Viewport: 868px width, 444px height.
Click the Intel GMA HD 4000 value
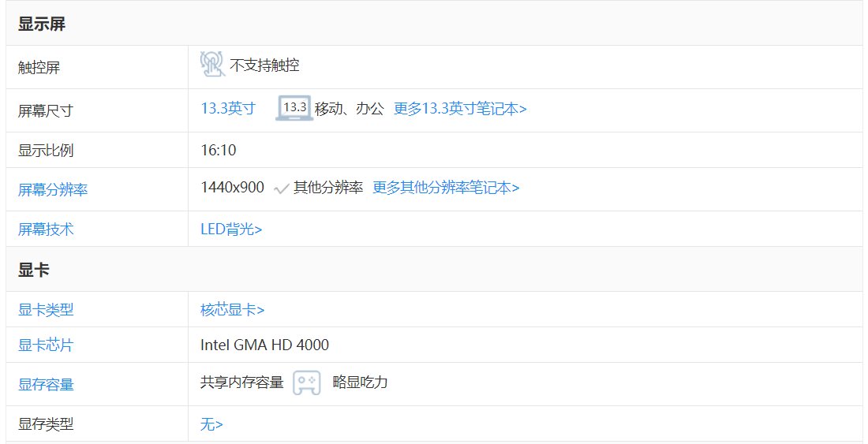[x=264, y=345]
